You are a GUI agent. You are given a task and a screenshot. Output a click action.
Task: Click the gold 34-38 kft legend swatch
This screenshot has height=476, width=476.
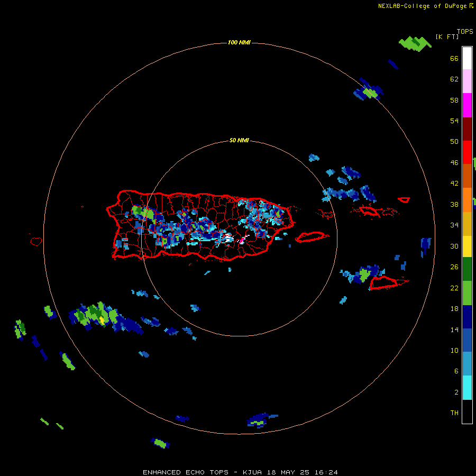[467, 224]
